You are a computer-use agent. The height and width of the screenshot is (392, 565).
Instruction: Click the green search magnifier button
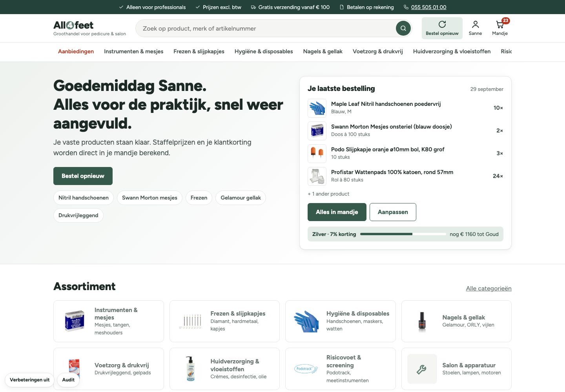click(x=403, y=28)
